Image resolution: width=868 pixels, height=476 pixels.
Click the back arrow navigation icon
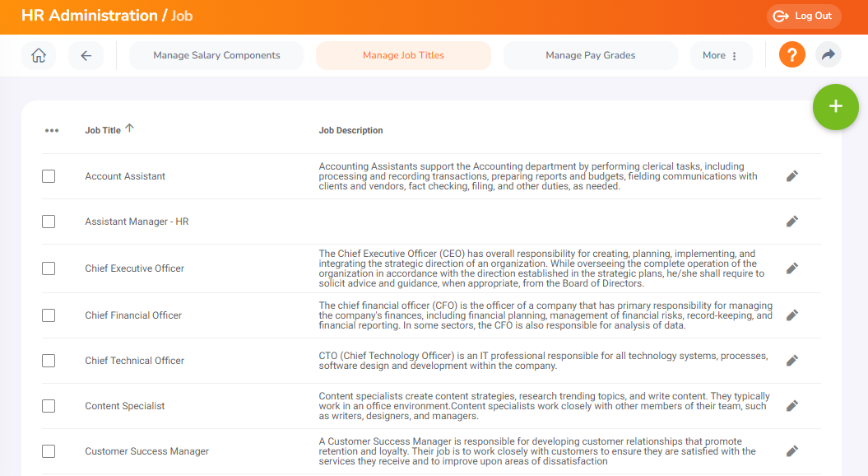click(x=86, y=54)
